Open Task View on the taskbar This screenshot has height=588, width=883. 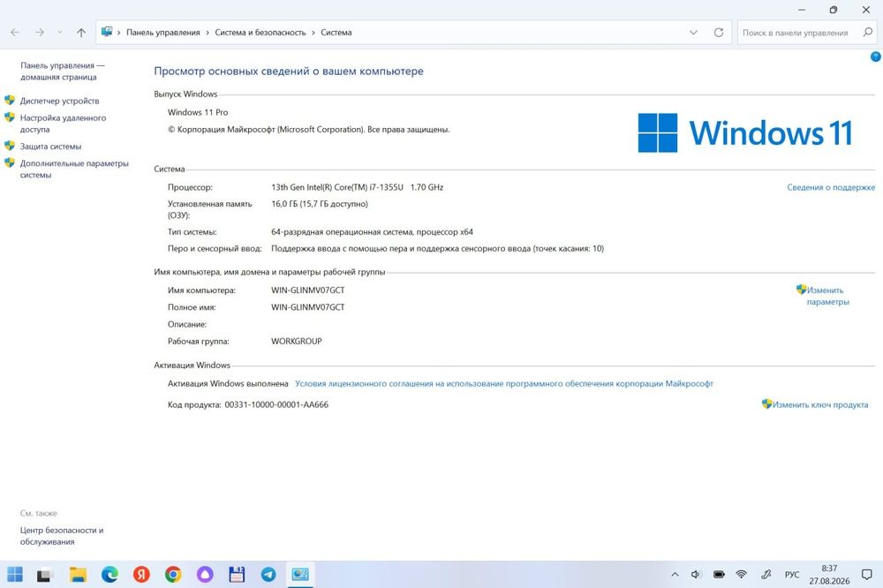pos(44,575)
